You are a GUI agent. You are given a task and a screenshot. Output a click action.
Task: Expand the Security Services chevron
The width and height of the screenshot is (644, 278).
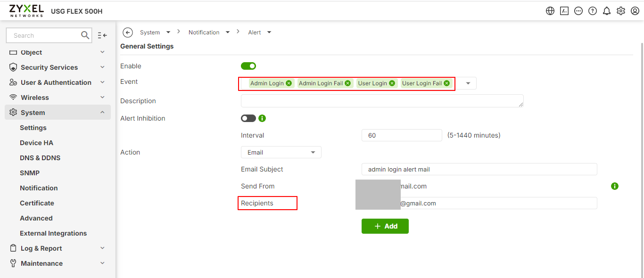102,67
